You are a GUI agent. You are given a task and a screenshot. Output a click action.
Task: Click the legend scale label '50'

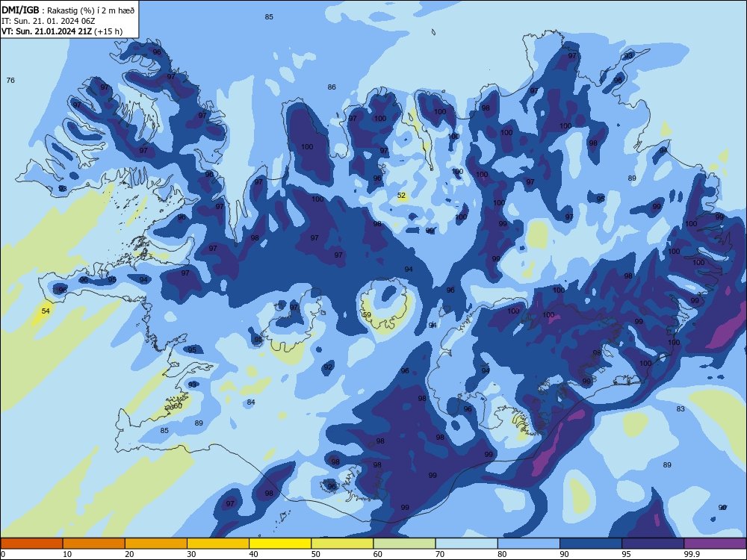tap(316, 554)
